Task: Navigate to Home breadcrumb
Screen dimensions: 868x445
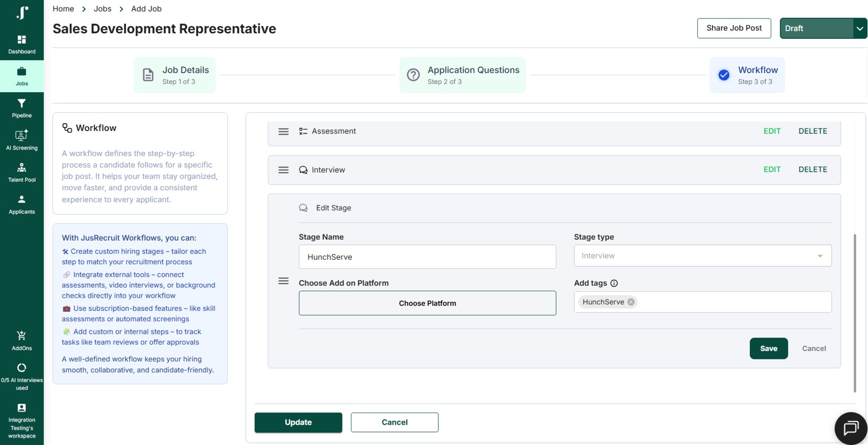Action: tap(63, 9)
